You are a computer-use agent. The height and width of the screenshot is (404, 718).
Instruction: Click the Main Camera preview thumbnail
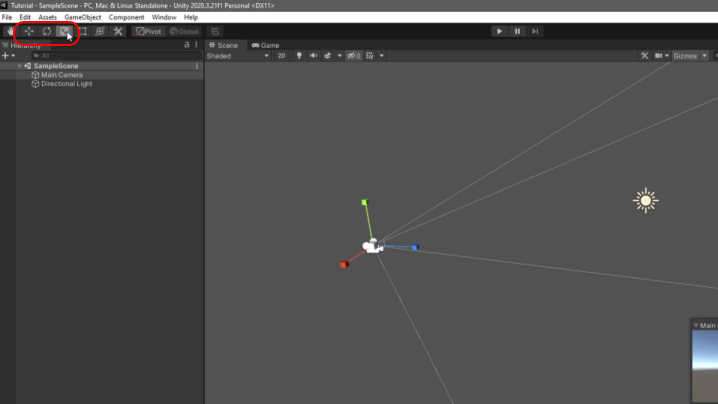pyautogui.click(x=705, y=367)
